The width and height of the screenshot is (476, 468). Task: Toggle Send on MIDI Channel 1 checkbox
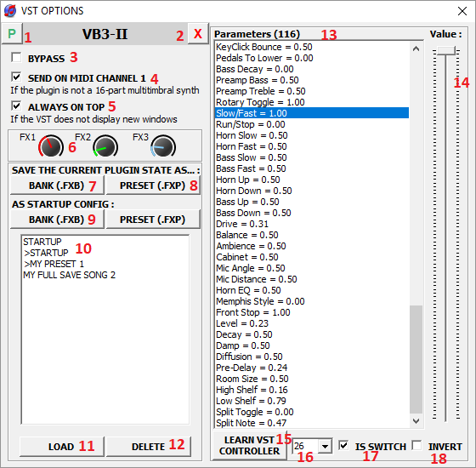(x=16, y=77)
